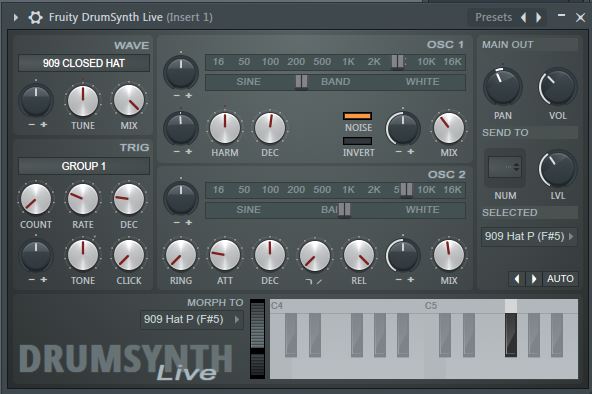
Task: Go to previous preset with left arrow
Action: tap(523, 17)
